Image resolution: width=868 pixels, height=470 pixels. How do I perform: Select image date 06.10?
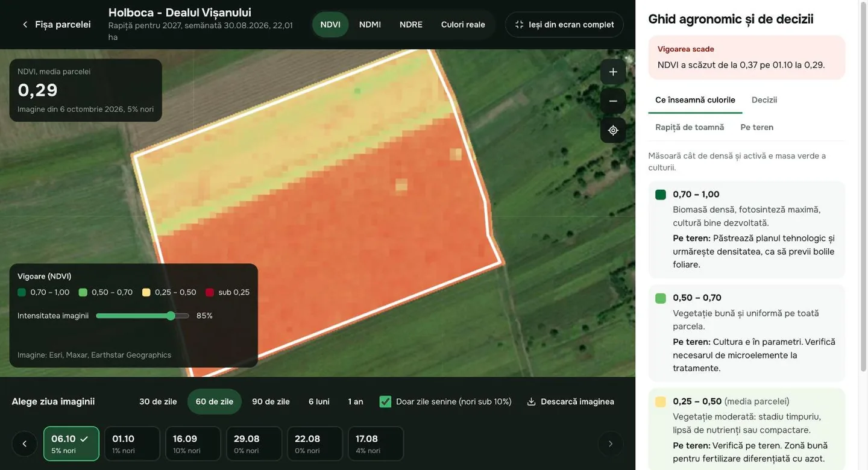click(71, 444)
